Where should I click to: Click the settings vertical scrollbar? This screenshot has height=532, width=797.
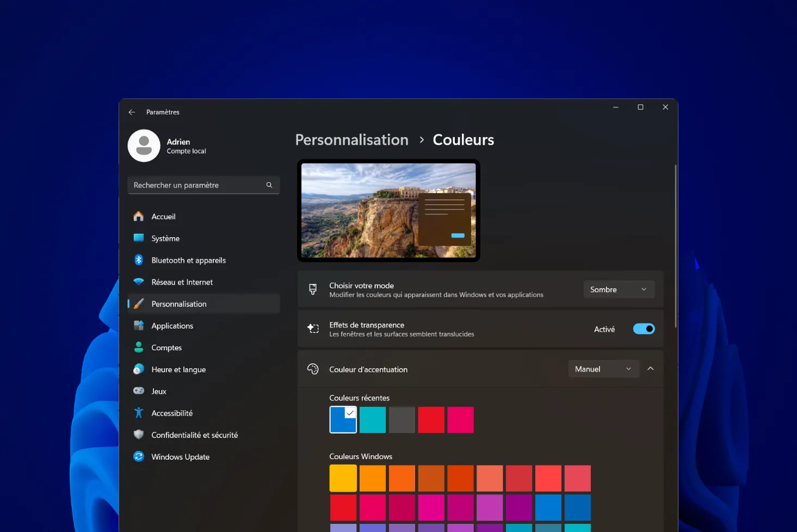(676, 246)
